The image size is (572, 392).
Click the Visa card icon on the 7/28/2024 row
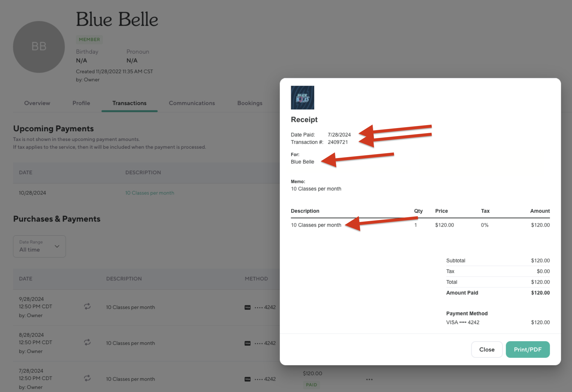[247, 379]
